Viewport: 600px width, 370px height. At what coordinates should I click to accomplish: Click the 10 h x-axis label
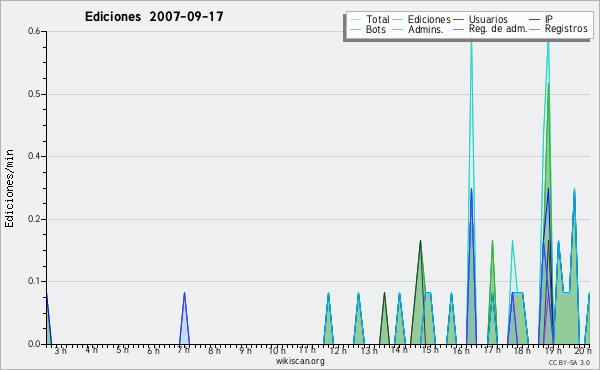click(276, 350)
